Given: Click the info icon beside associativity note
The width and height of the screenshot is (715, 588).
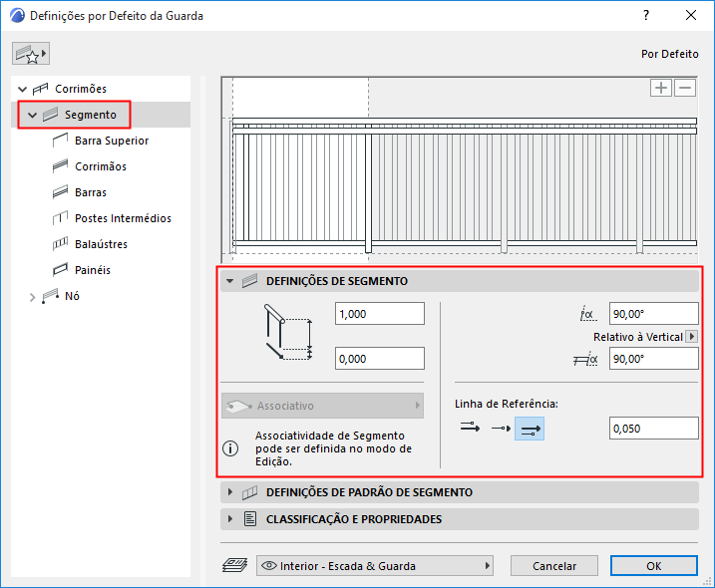Looking at the screenshot, I should click(x=230, y=448).
